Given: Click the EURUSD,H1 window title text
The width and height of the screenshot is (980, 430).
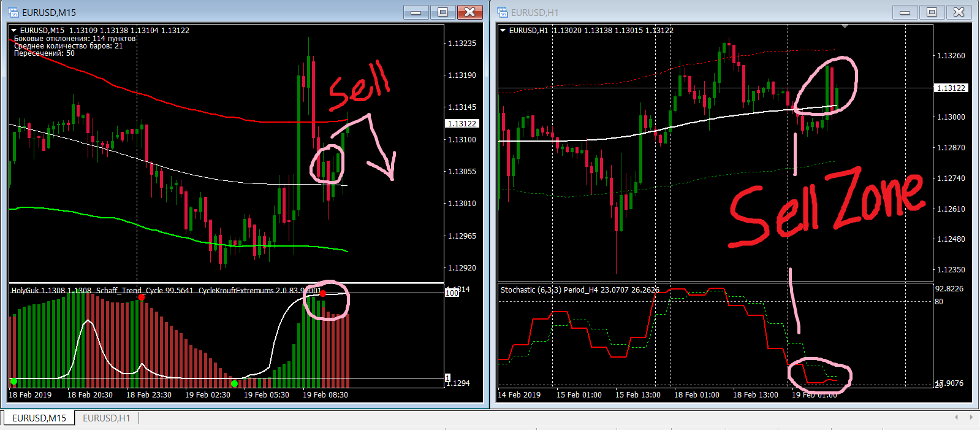Looking at the screenshot, I should pyautogui.click(x=534, y=12).
